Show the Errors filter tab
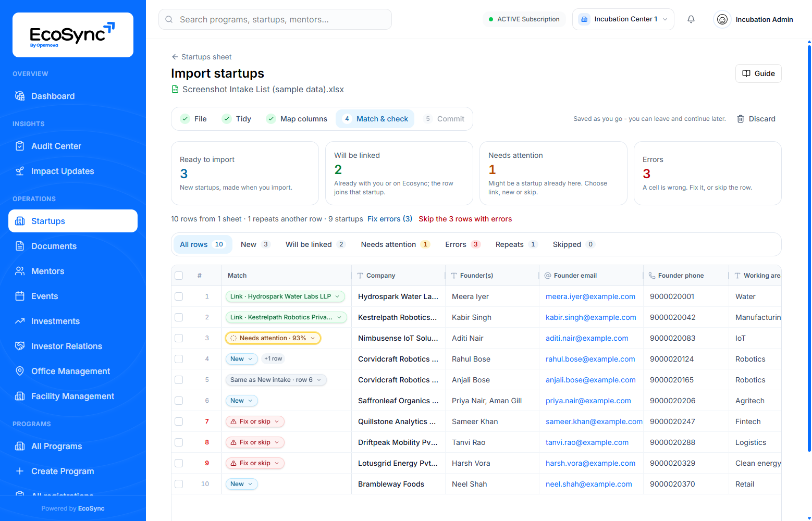Screen dimensions: 812x521 (x=463, y=244)
